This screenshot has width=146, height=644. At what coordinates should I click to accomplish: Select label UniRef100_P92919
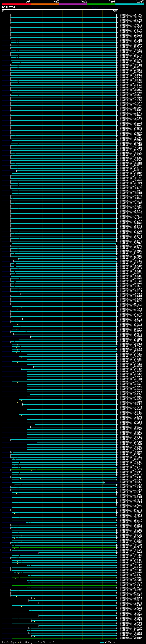coord(131,120)
